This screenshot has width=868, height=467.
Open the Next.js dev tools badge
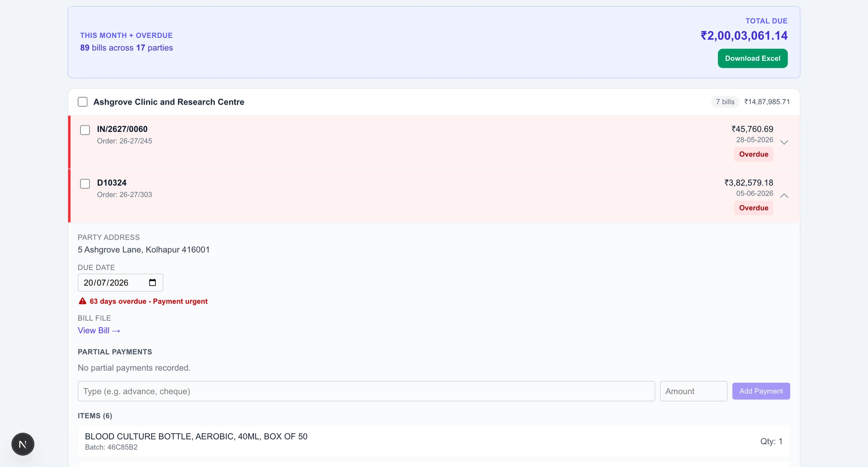click(x=23, y=444)
